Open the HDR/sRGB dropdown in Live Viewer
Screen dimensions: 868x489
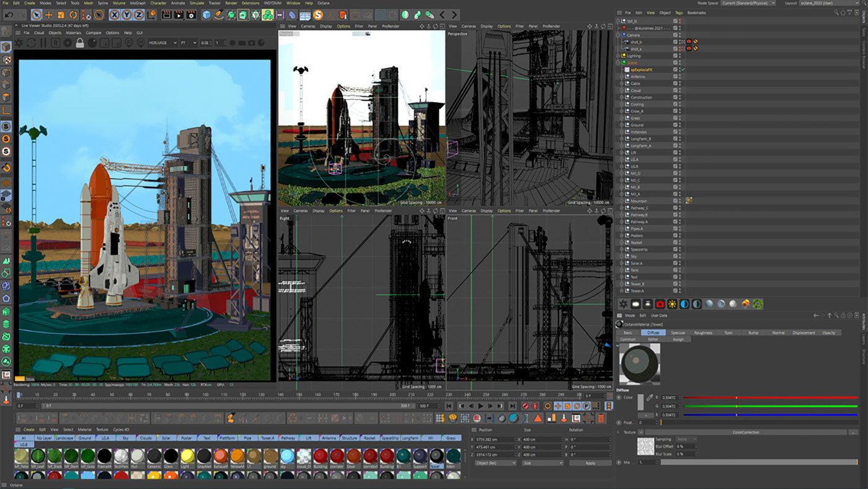coord(161,43)
